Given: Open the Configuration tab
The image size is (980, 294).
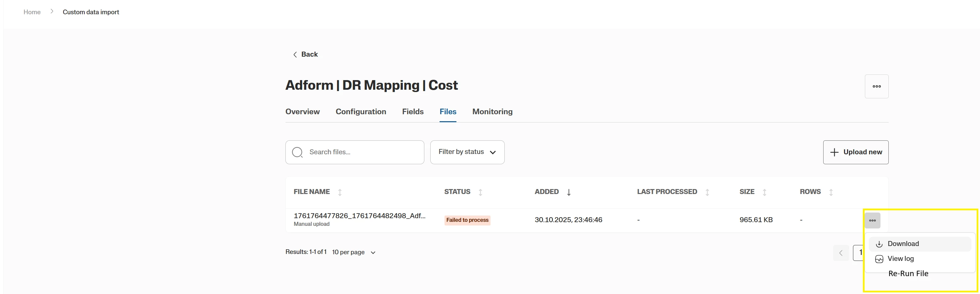Looking at the screenshot, I should coord(361,112).
